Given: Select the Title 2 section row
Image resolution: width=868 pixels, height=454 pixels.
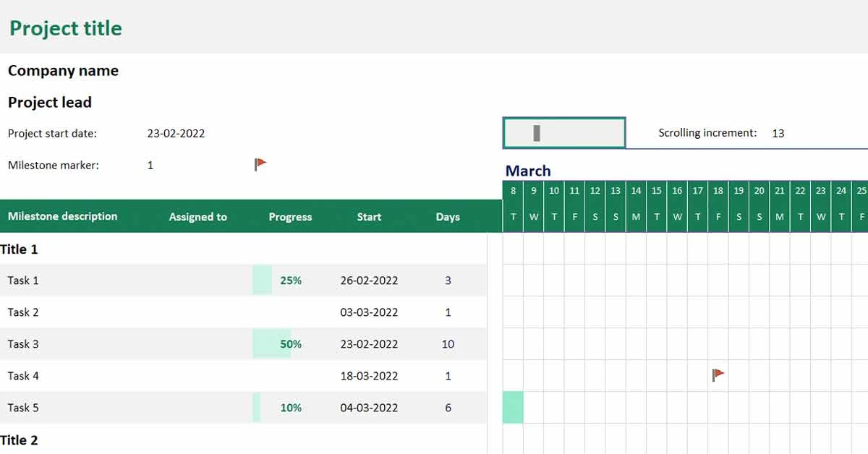Looking at the screenshot, I should [17, 440].
